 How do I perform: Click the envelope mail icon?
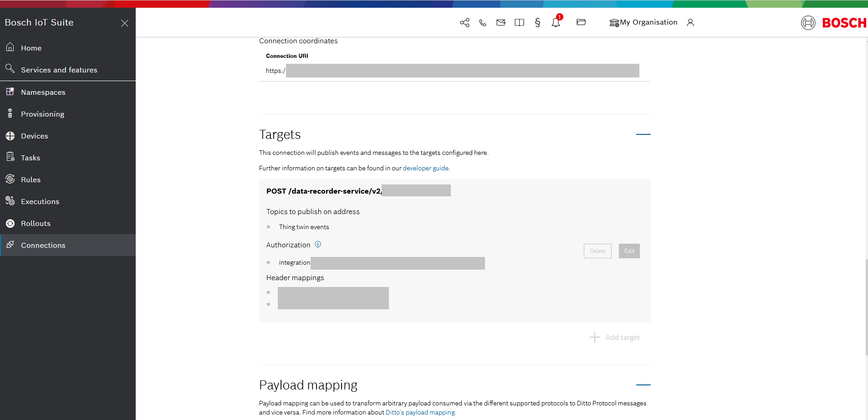click(x=501, y=22)
